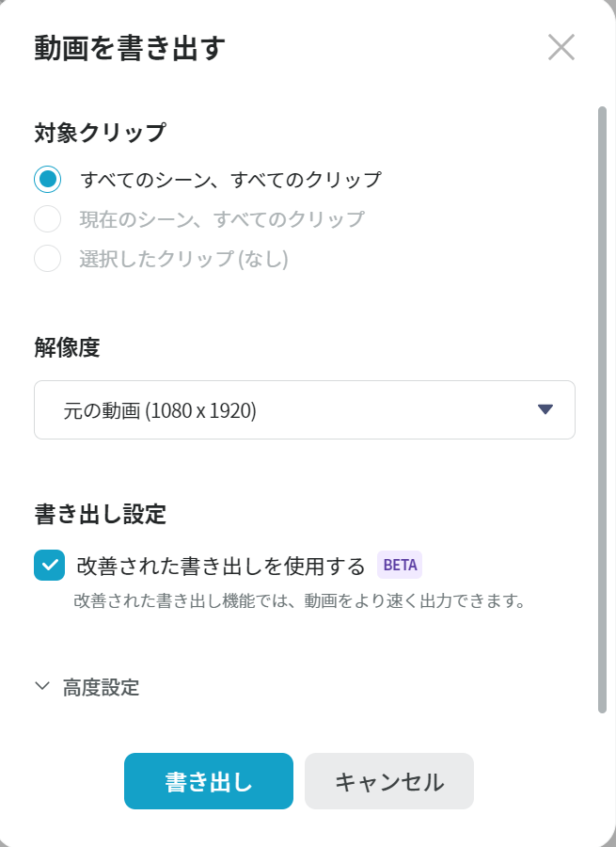Select the すべてのシーン、すべてのクリップ radio button

tap(48, 179)
